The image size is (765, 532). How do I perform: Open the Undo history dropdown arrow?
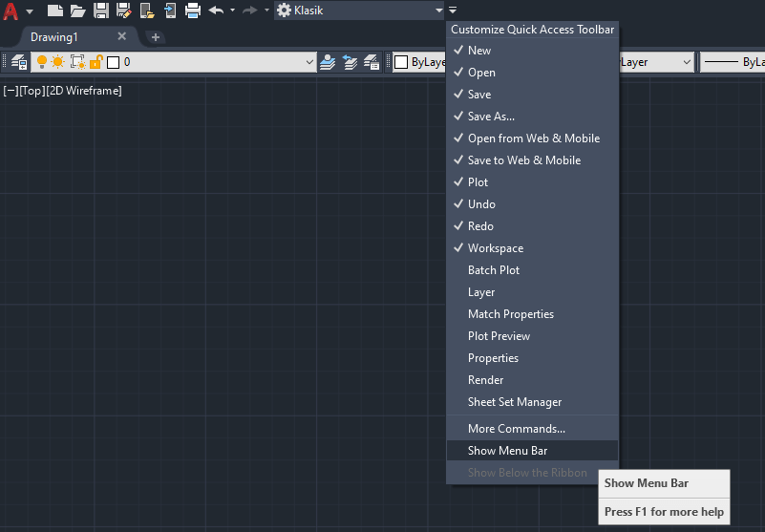point(232,11)
